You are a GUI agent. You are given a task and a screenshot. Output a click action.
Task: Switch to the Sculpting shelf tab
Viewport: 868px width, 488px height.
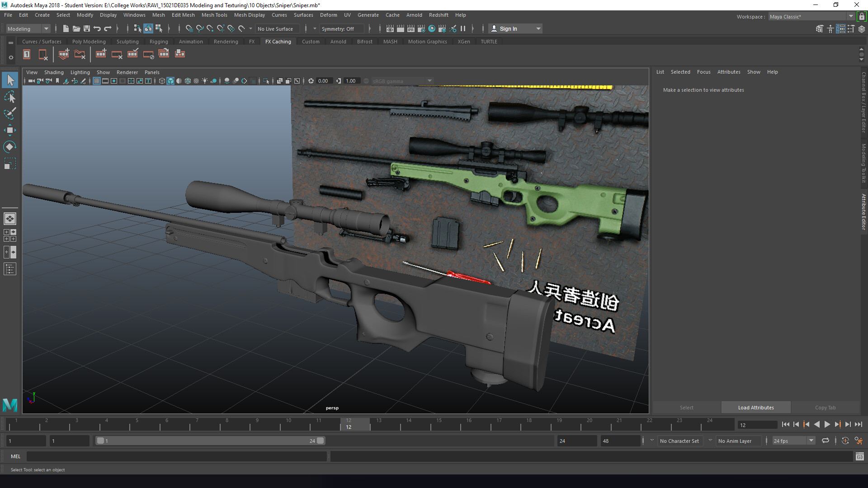[127, 41]
